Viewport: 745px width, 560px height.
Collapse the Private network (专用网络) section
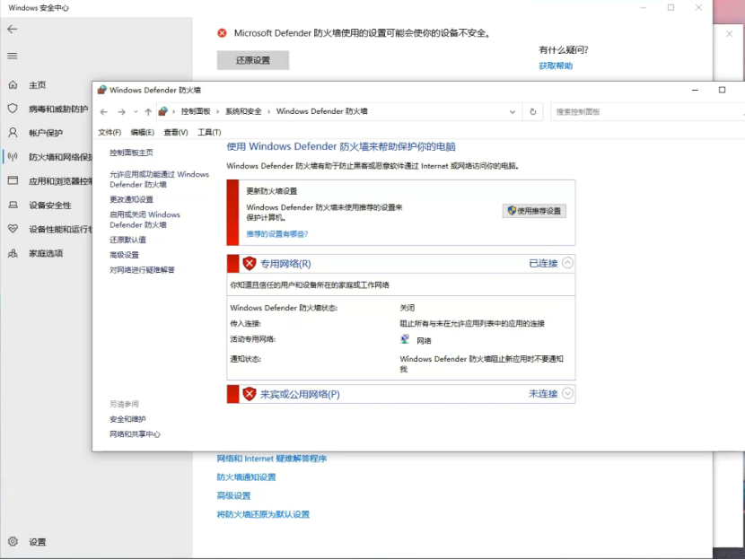click(567, 263)
